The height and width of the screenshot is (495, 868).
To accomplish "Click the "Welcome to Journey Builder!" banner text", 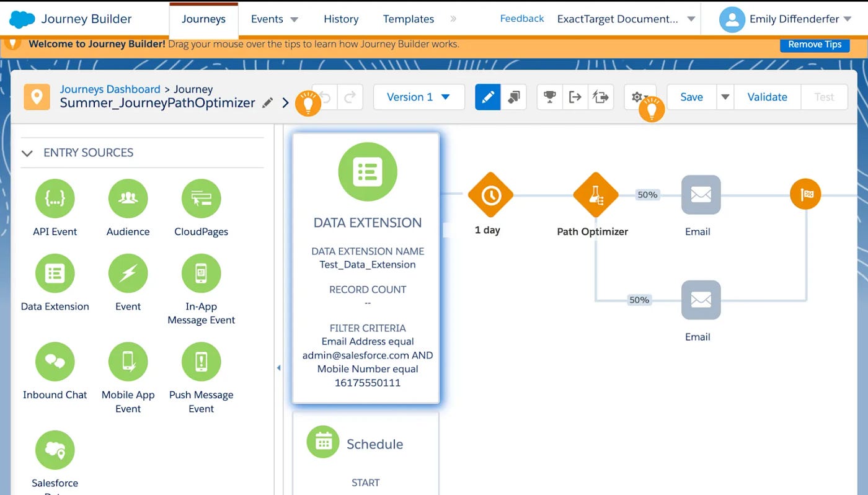I will tap(97, 44).
